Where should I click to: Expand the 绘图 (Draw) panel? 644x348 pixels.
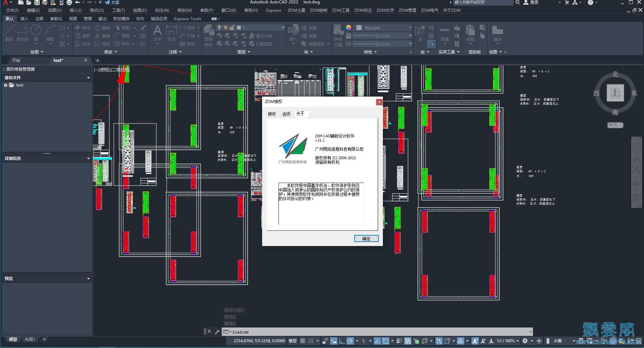pyautogui.click(x=37, y=52)
